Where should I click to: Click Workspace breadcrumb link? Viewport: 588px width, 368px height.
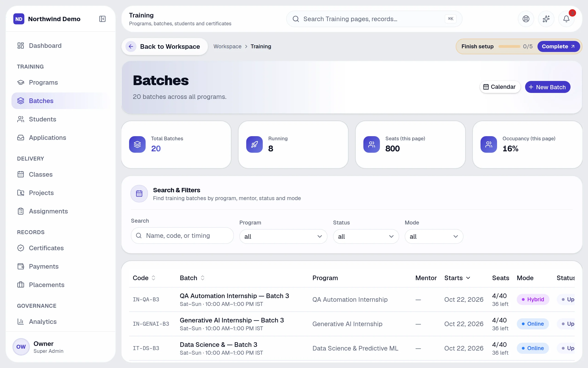227,46
